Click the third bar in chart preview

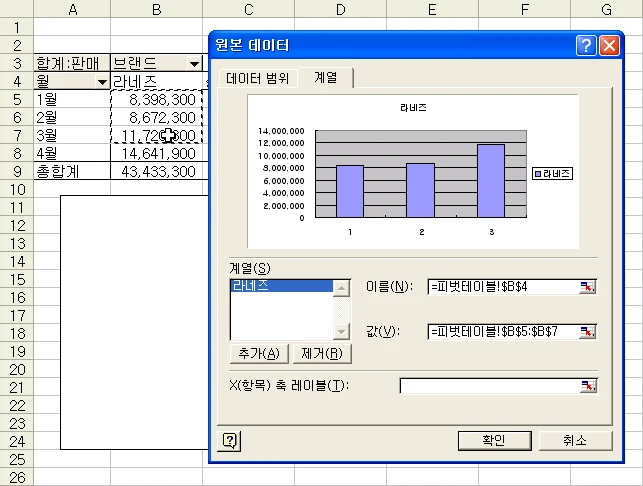point(491,180)
